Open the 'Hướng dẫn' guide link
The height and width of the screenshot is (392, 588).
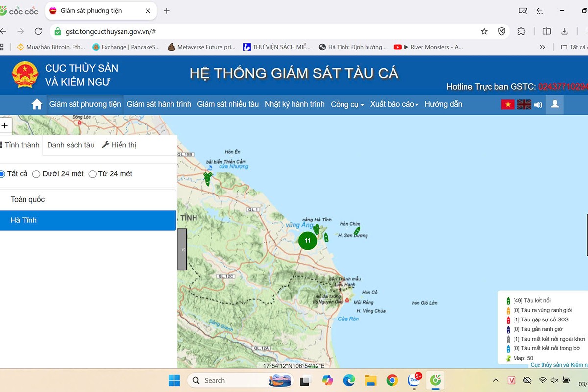(443, 104)
